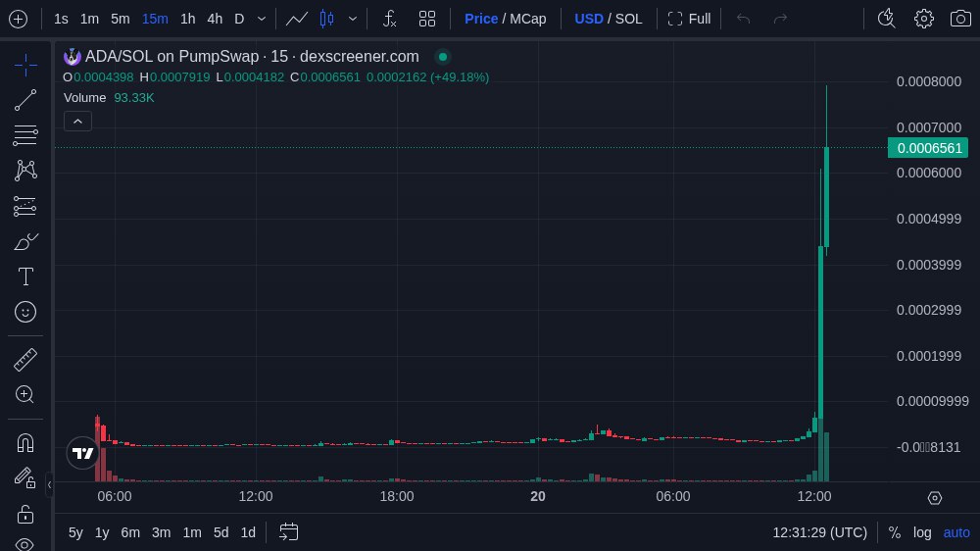Viewport: 980px width, 551px height.
Task: Open the indicators fx button
Action: (389, 19)
